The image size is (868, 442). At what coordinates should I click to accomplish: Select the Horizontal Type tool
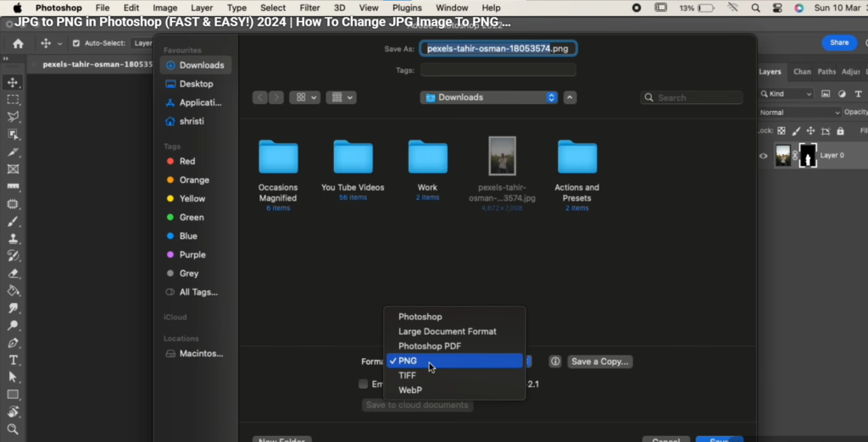click(x=13, y=360)
